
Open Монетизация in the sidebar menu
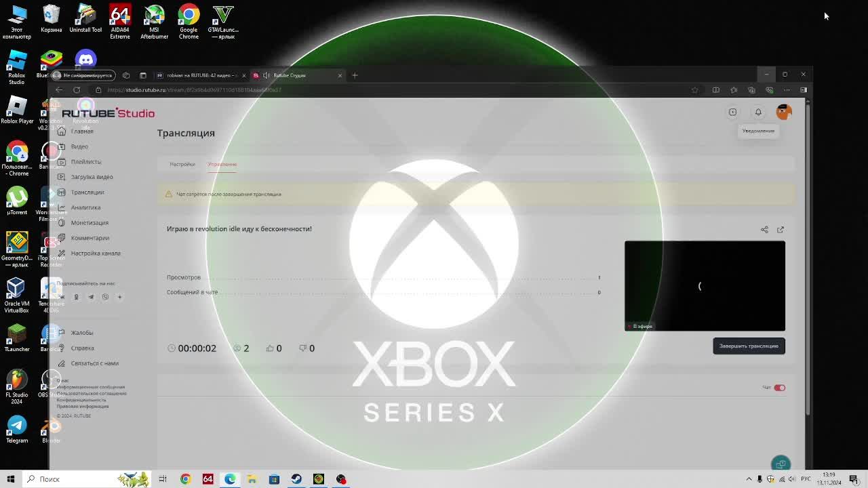pos(90,223)
